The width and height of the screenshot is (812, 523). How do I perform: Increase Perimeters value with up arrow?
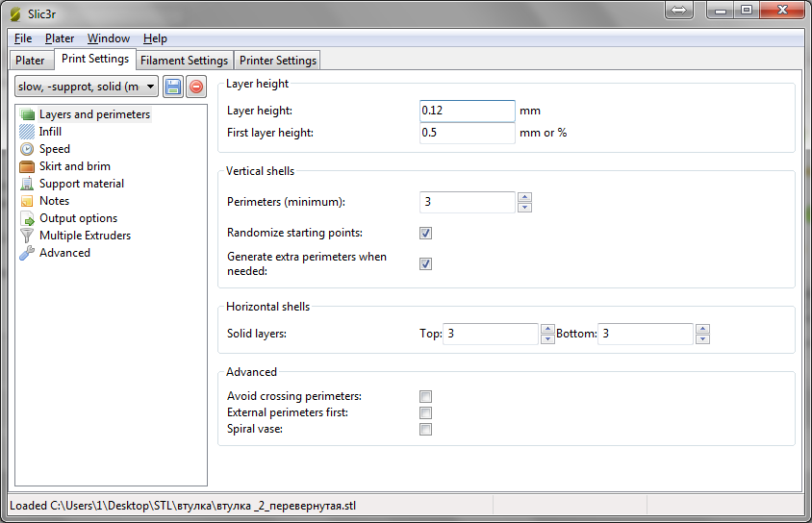point(524,197)
